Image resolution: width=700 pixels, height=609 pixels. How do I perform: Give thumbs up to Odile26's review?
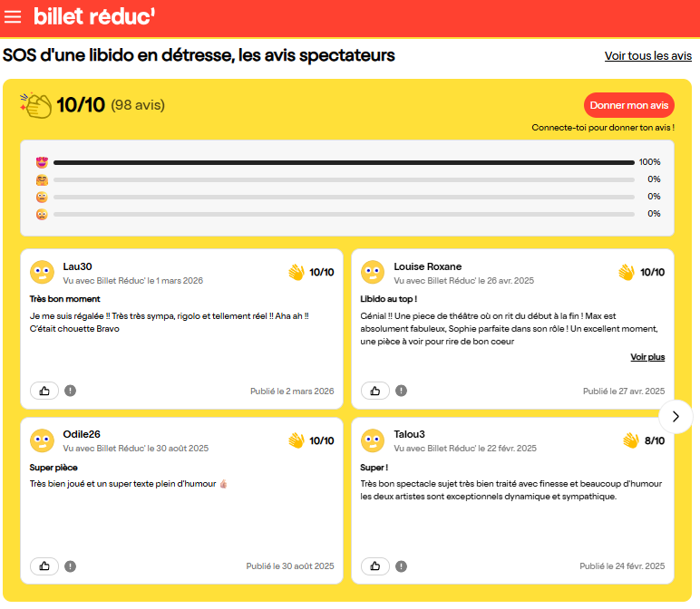click(44, 565)
